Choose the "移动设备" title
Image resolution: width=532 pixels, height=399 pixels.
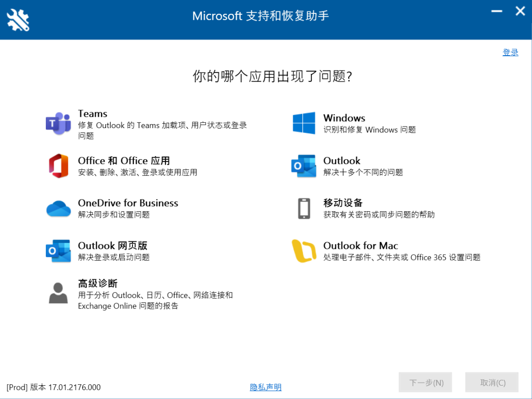point(343,203)
